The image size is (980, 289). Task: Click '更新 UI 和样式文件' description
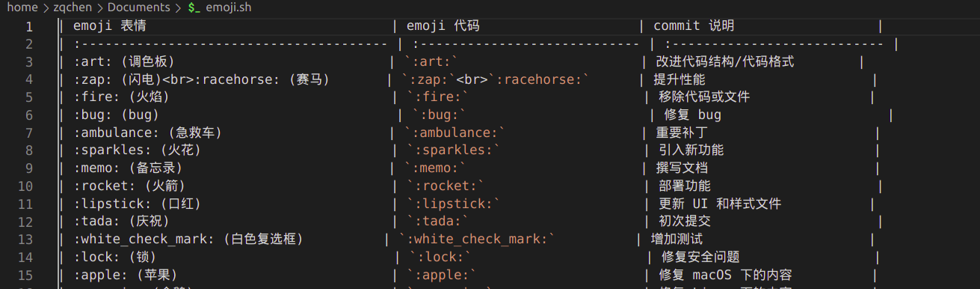720,204
